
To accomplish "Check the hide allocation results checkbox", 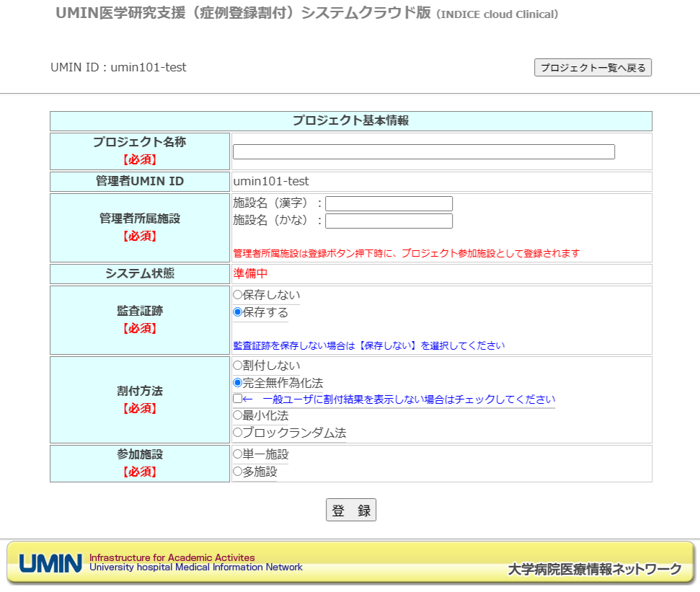I will point(238,399).
